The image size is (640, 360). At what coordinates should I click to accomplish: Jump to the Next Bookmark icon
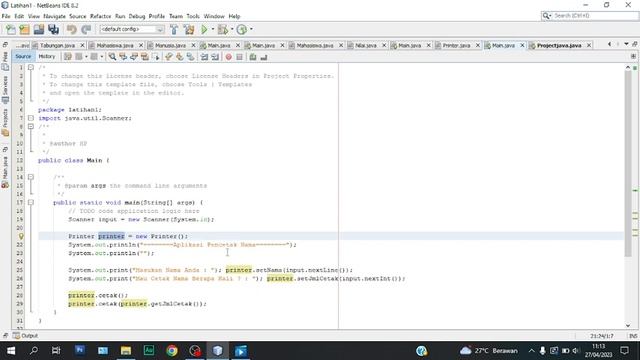click(179, 57)
